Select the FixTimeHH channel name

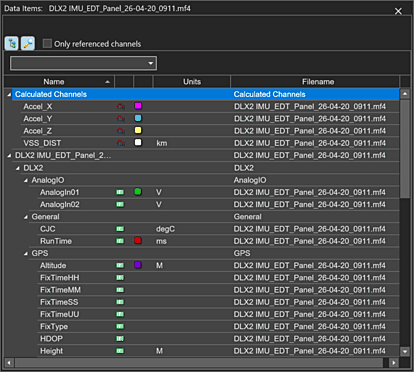click(x=60, y=278)
